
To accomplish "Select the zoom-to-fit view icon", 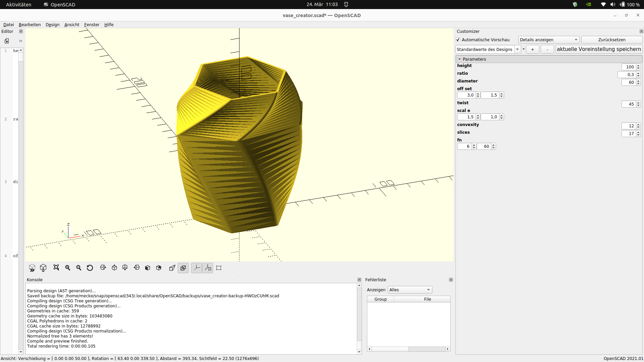I will [56, 268].
